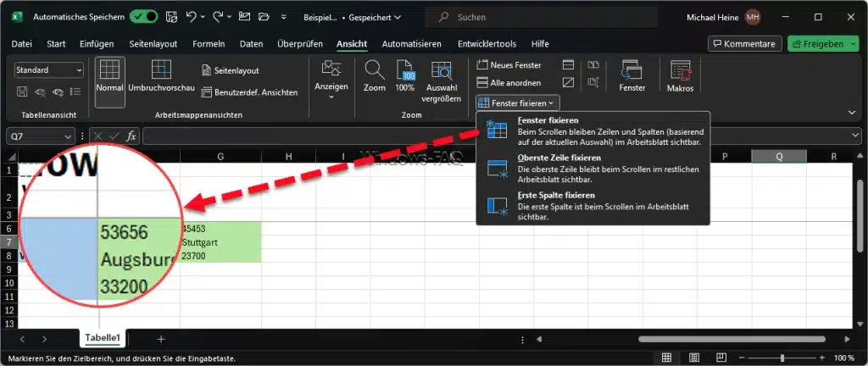868x366 pixels.
Task: Open the redo history dropdown arrow
Action: (x=228, y=17)
